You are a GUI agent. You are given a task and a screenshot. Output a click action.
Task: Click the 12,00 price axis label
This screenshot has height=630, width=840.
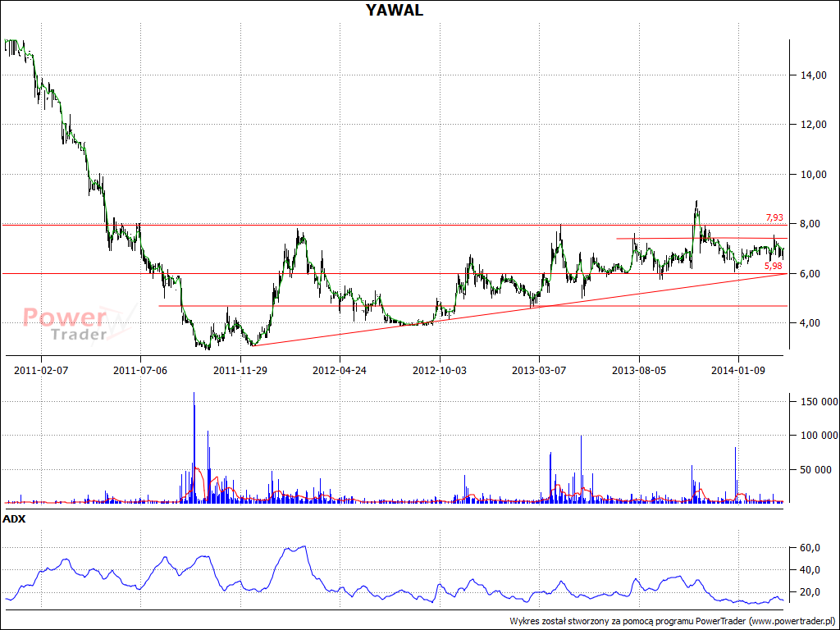click(x=813, y=125)
